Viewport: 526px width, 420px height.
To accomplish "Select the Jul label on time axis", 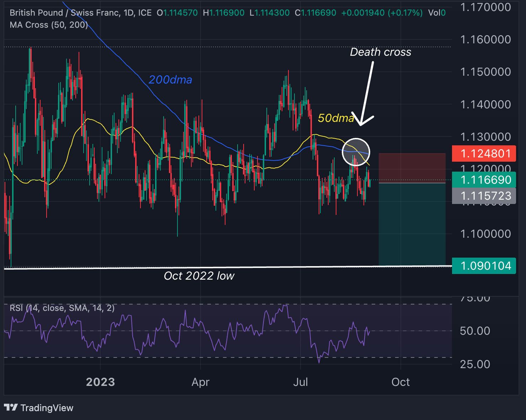I will pos(301,382).
